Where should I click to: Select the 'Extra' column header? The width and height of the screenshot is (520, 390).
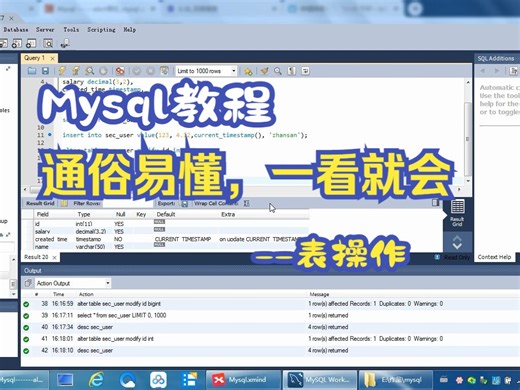228,214
